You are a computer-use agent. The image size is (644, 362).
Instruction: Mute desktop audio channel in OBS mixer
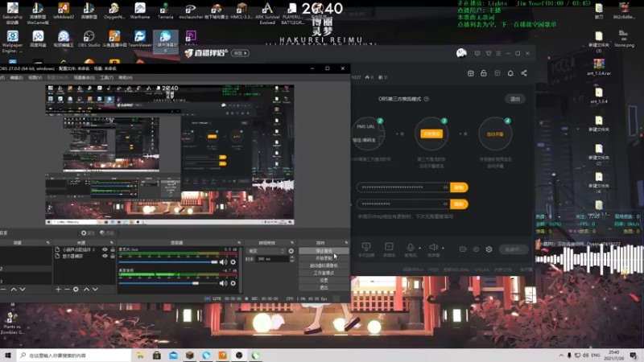click(223, 283)
